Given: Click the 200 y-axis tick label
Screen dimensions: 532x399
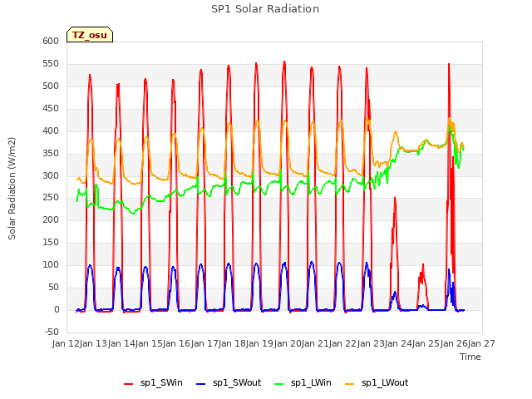Looking at the screenshot, I should click(51, 219).
